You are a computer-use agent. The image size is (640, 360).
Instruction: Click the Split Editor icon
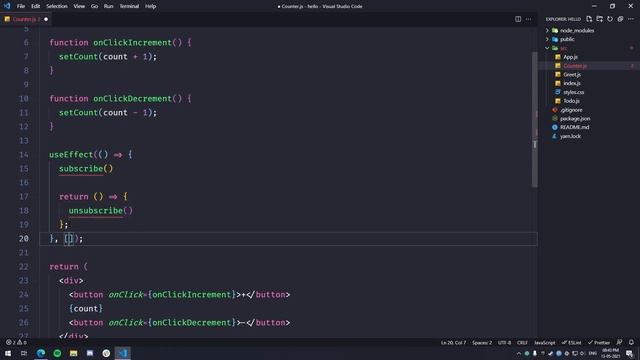click(518, 19)
